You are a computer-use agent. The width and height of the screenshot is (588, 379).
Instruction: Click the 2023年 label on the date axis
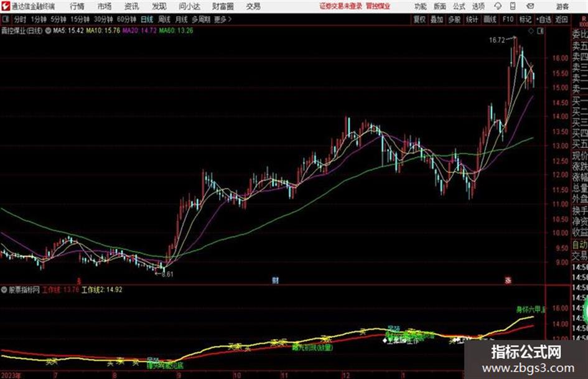point(11,375)
